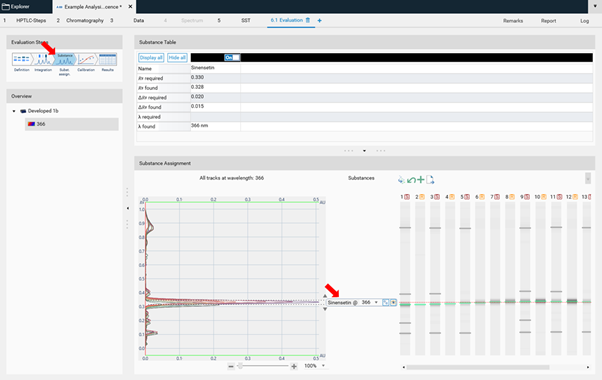Collapse left panel with small arrow

pyautogui.click(x=128, y=208)
